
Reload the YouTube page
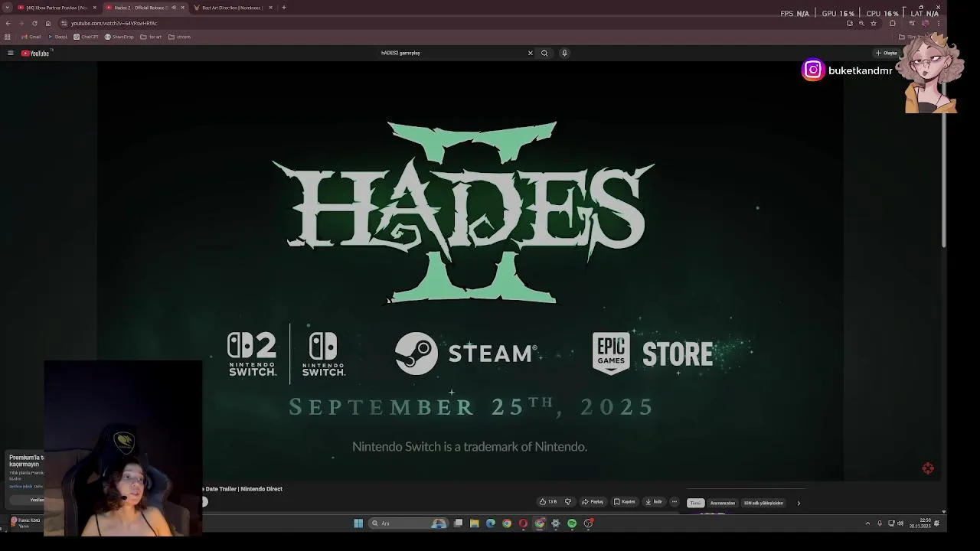pyautogui.click(x=34, y=23)
